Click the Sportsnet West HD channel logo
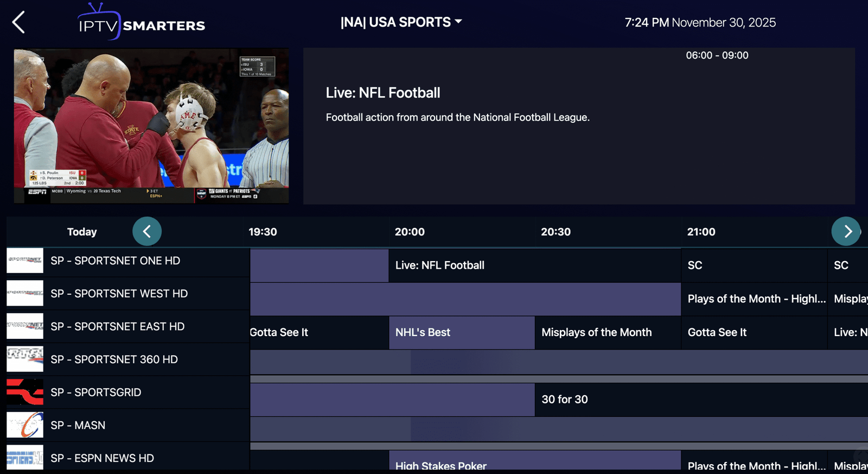This screenshot has height=474, width=868. (x=25, y=294)
